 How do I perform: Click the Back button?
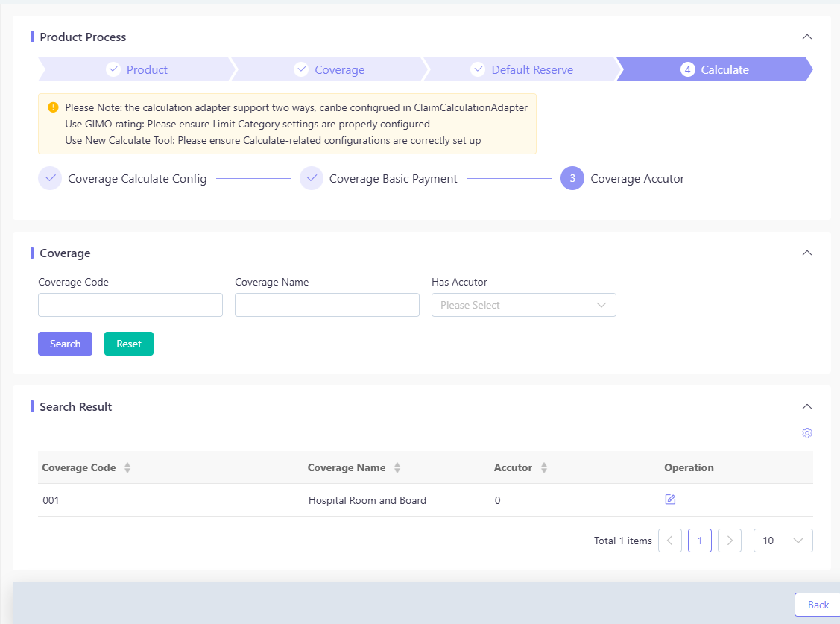click(x=818, y=605)
